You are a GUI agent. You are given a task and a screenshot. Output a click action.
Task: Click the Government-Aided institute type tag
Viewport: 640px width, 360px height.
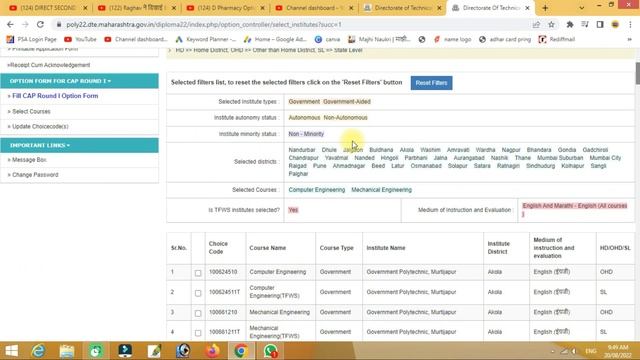pyautogui.click(x=347, y=102)
